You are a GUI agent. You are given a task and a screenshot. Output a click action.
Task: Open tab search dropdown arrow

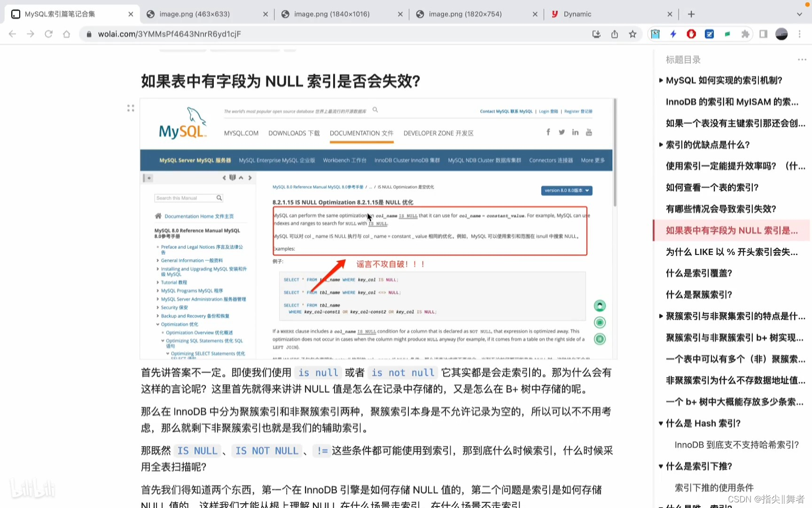tap(799, 14)
